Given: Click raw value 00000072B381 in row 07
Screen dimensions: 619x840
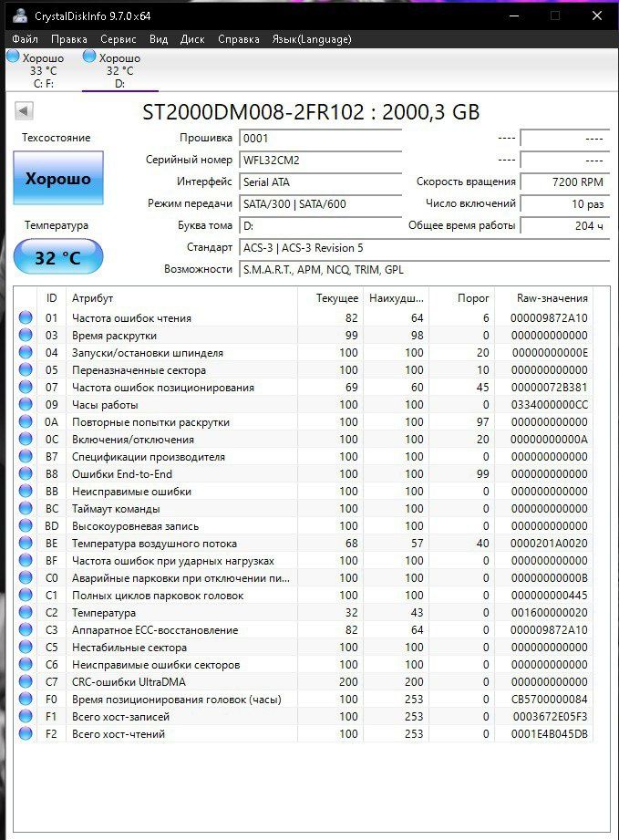Looking at the screenshot, I should [550, 387].
